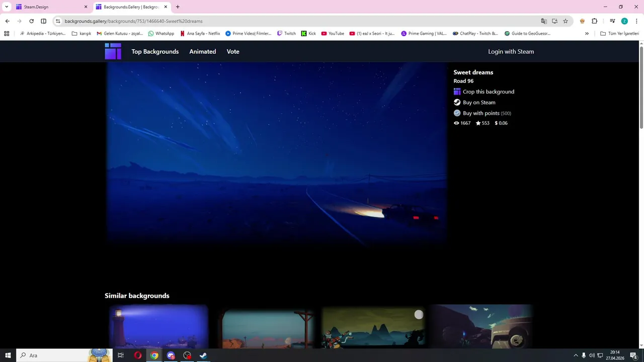Click the browser forward arrow
This screenshot has height=362, width=644.
19,21
